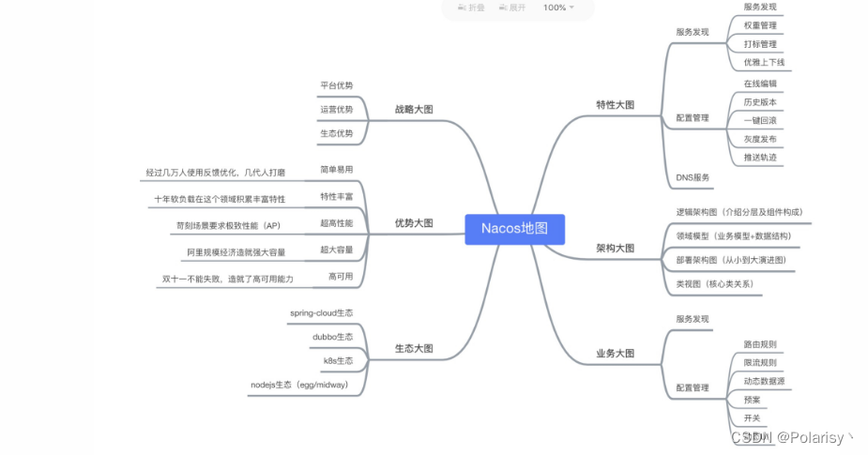
Task: Click the spring-cloud生态 node
Action: point(322,313)
